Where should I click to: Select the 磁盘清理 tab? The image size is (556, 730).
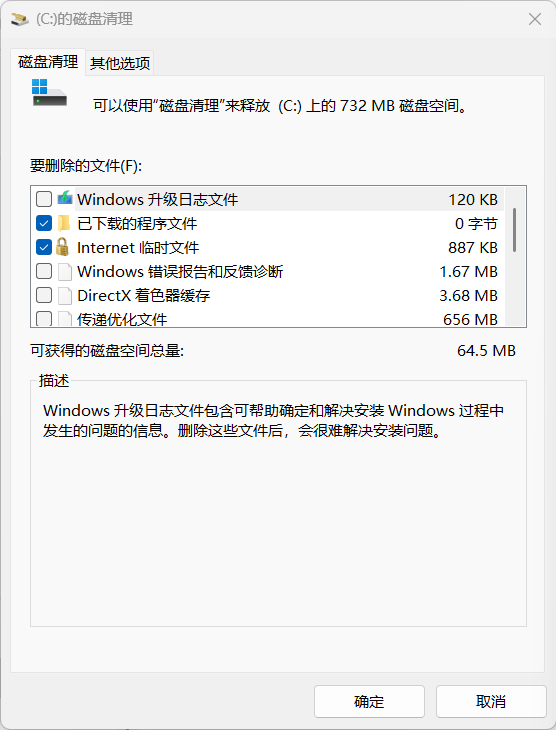(x=48, y=62)
